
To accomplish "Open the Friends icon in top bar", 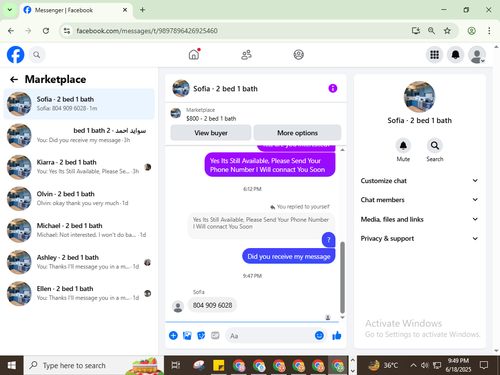I will 246,55.
